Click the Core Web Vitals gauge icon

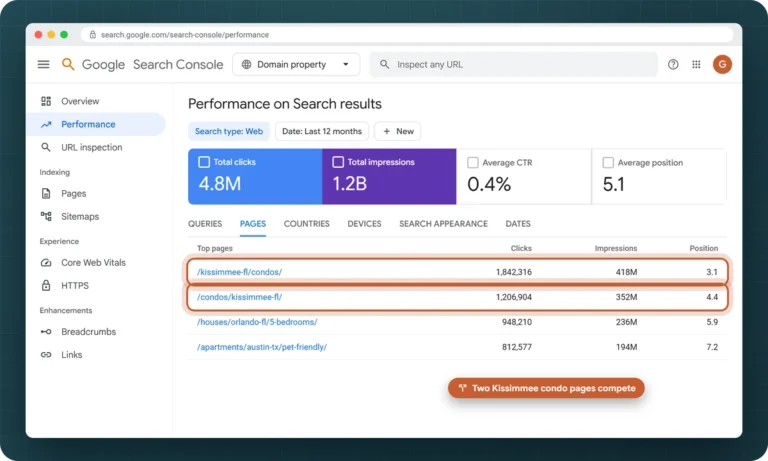pyautogui.click(x=46, y=263)
